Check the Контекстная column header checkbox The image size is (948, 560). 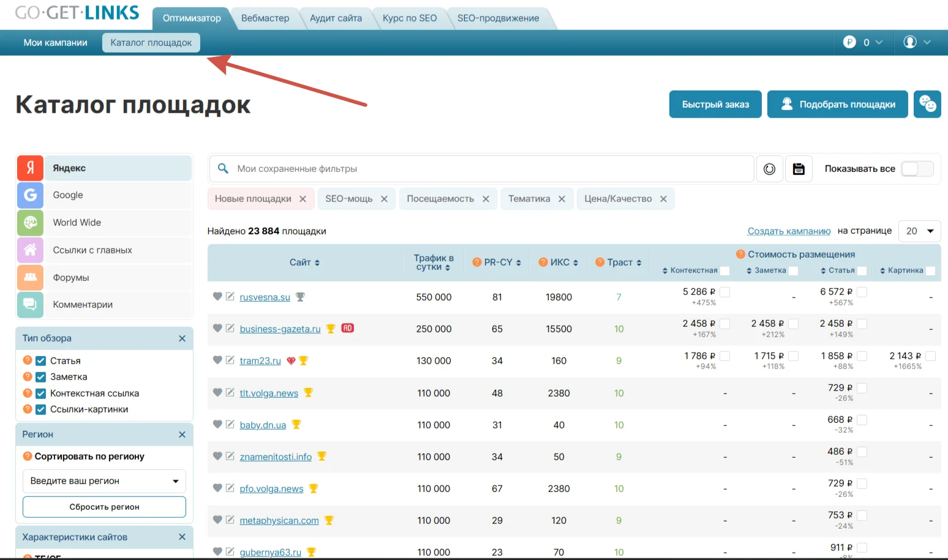pos(725,271)
